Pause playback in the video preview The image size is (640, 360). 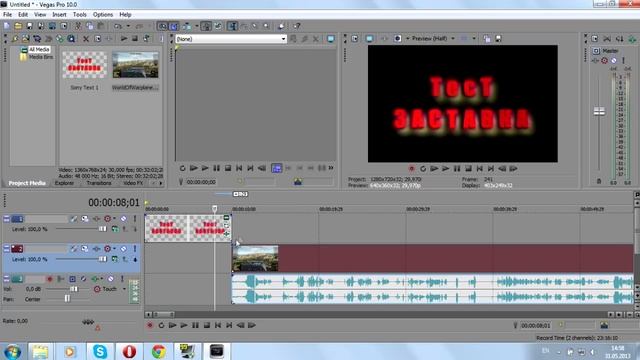click(x=457, y=169)
